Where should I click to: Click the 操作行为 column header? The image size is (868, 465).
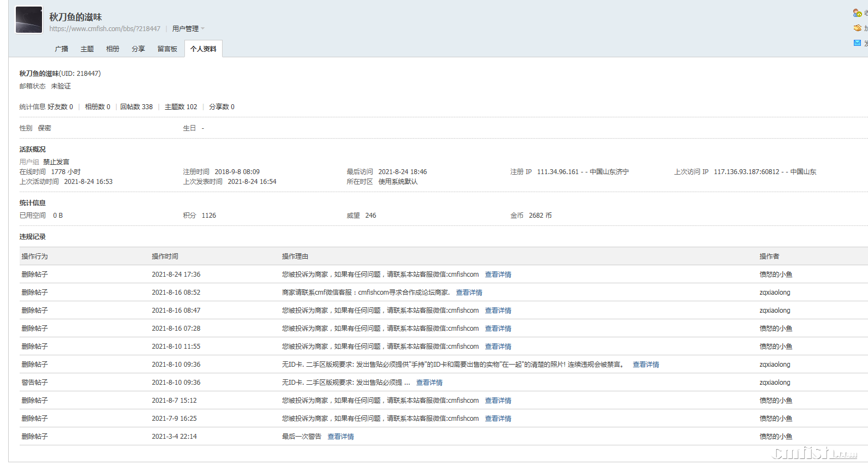(35, 257)
